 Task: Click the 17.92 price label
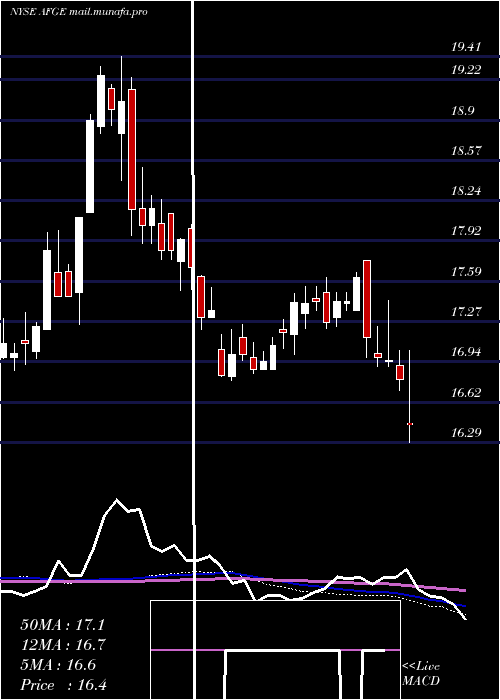click(466, 231)
